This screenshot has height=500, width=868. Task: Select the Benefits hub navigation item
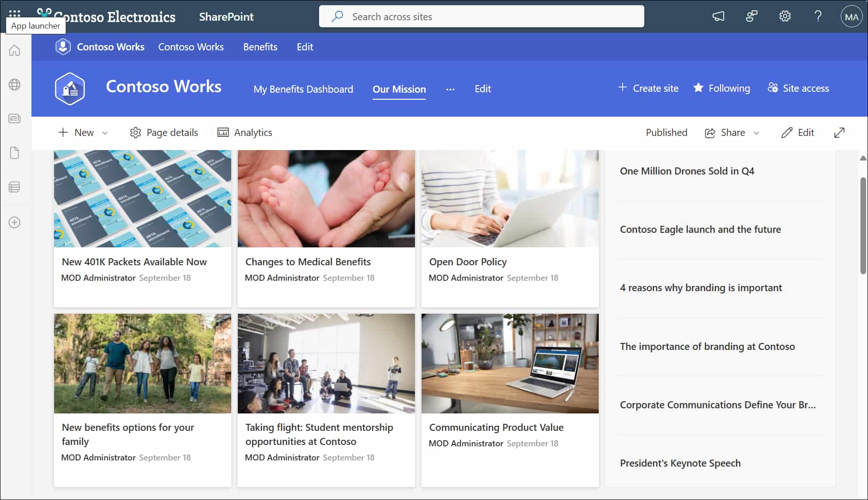point(260,47)
